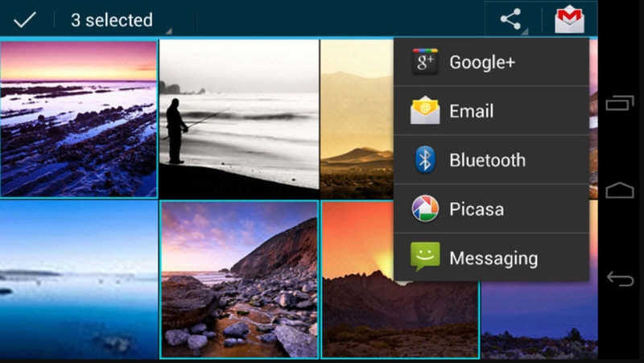Tap the yellow Email envelope icon
The height and width of the screenshot is (363, 644).
point(425,110)
